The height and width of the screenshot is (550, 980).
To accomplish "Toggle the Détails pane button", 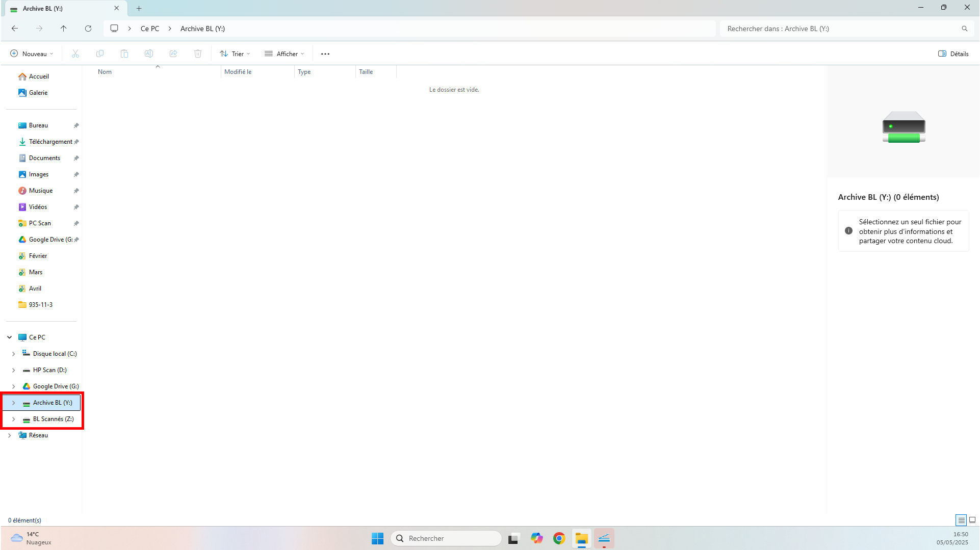I will point(953,54).
